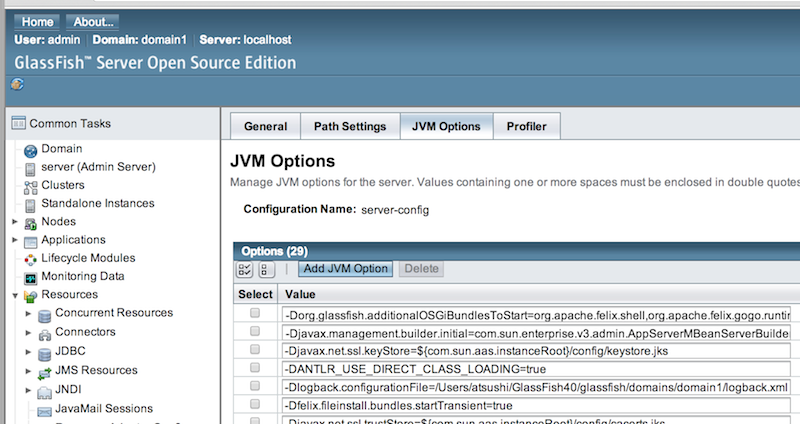Expand the Nodes tree item
Image resolution: width=800 pixels, height=424 pixels.
coord(14,222)
